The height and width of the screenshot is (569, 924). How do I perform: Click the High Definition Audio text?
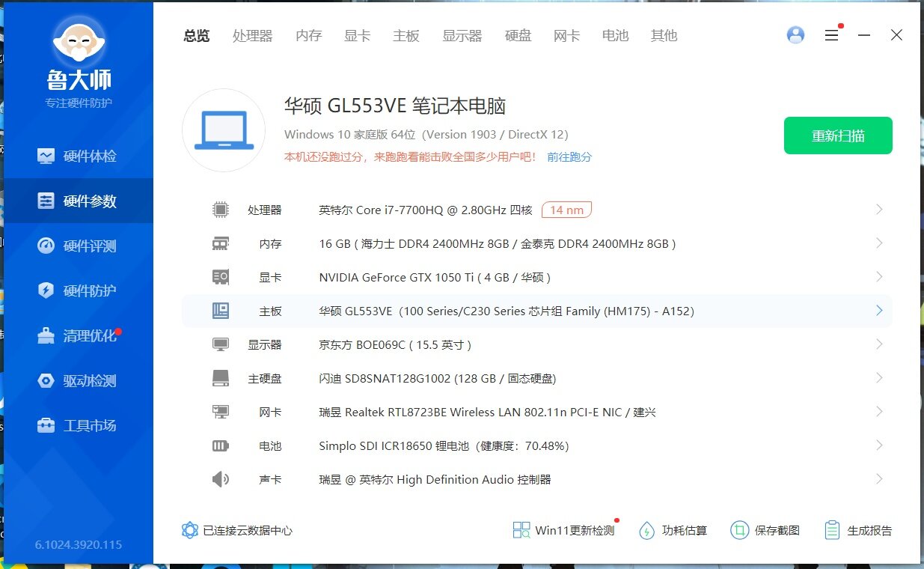[x=435, y=480]
